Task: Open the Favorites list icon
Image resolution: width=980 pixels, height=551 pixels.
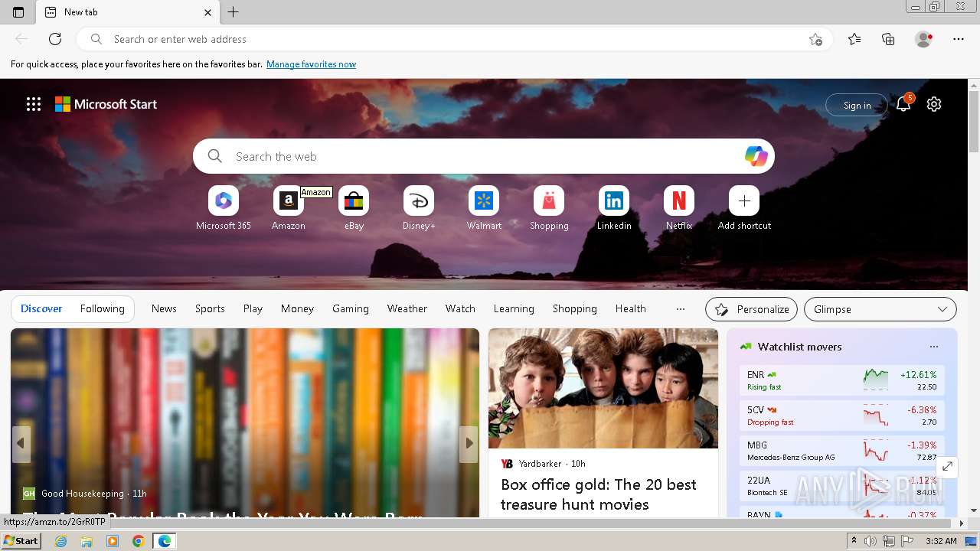Action: click(x=854, y=39)
